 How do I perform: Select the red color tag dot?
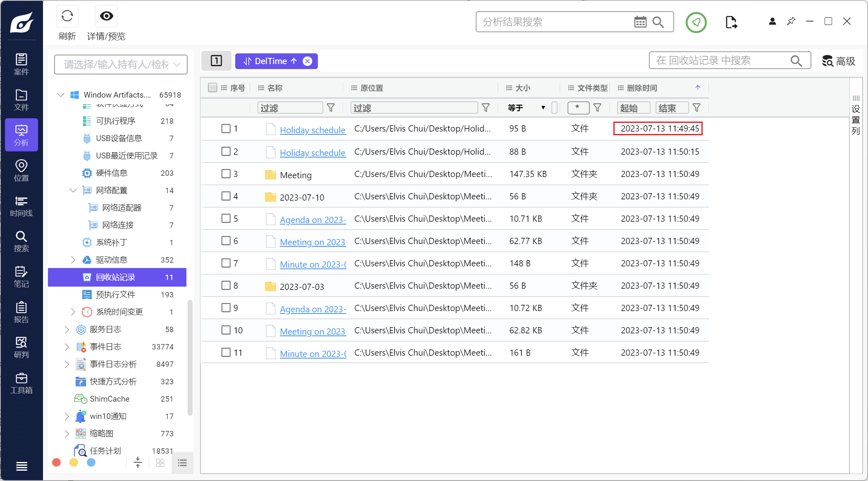click(x=57, y=462)
